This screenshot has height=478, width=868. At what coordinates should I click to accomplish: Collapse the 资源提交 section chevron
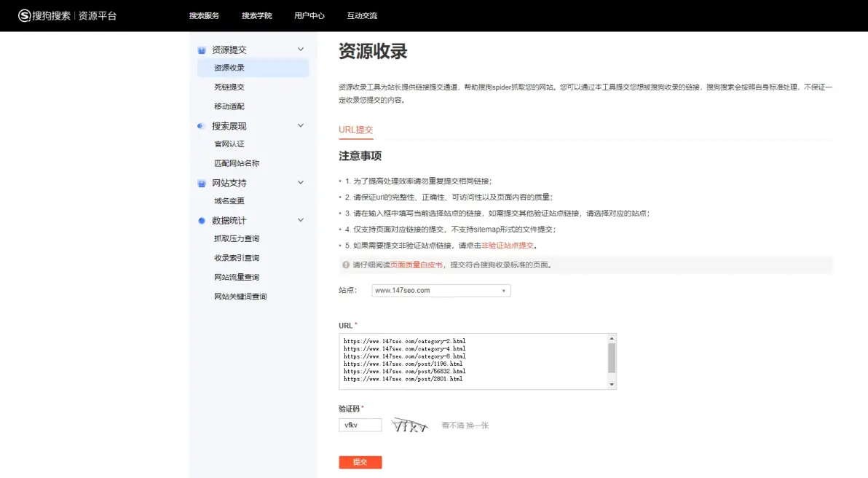(x=301, y=50)
